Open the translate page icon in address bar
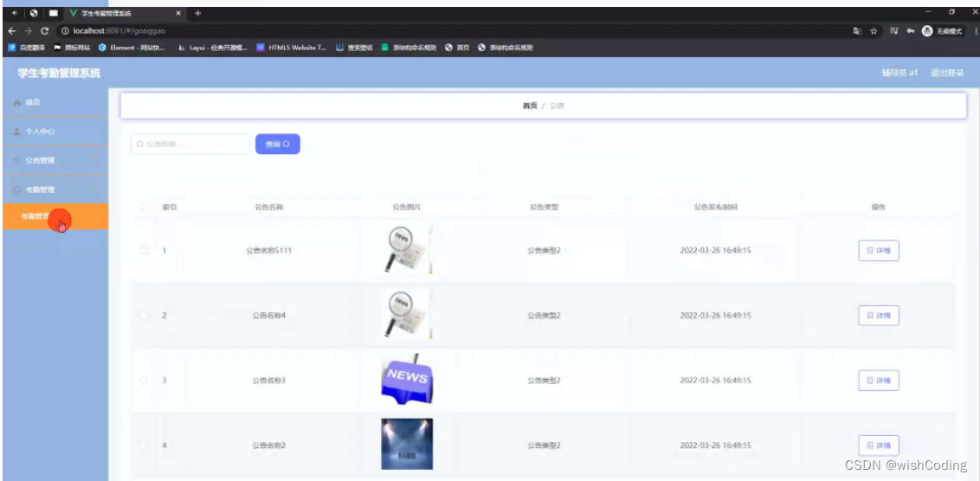Viewport: 980px width, 481px height. [x=856, y=30]
